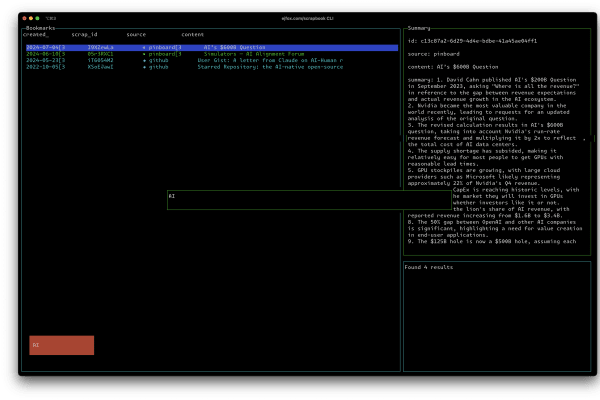Screen dimensions: 600x400
Task: Click the "Summary" panel title
Action: pyautogui.click(x=419, y=28)
